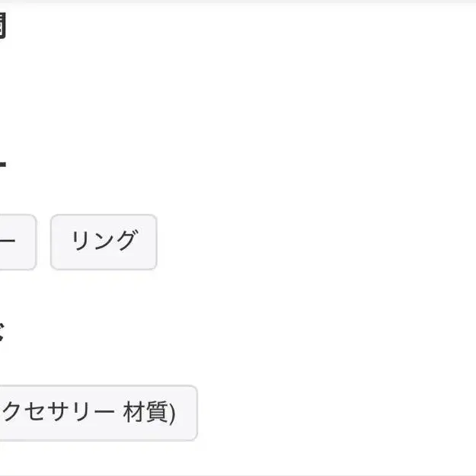Click the clipped heading above the リング tag
Image resolution: width=476 pixels, height=476 pixels.
pyautogui.click(x=3, y=162)
